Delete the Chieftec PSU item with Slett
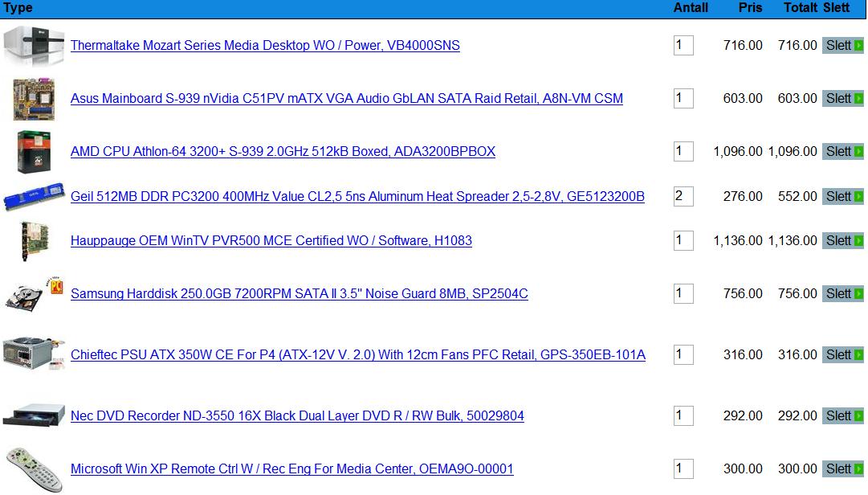Viewport: 868px width, 495px height. point(842,355)
